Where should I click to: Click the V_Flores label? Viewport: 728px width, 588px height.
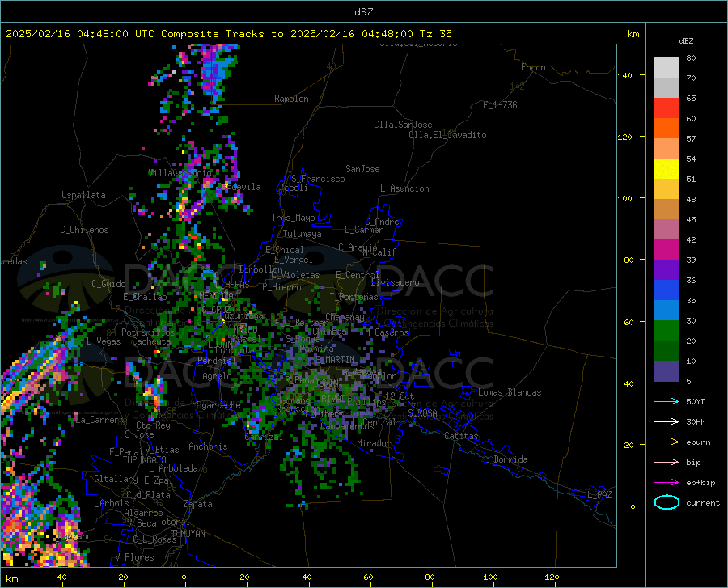134,557
